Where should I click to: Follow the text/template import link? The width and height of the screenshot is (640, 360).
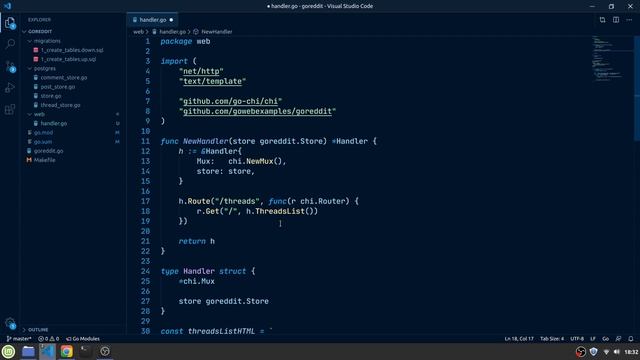coord(213,81)
